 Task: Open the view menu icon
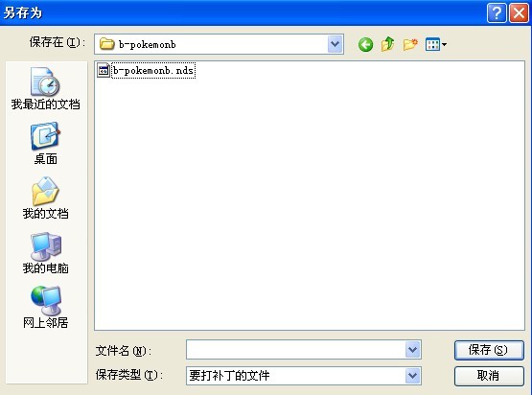(x=435, y=44)
